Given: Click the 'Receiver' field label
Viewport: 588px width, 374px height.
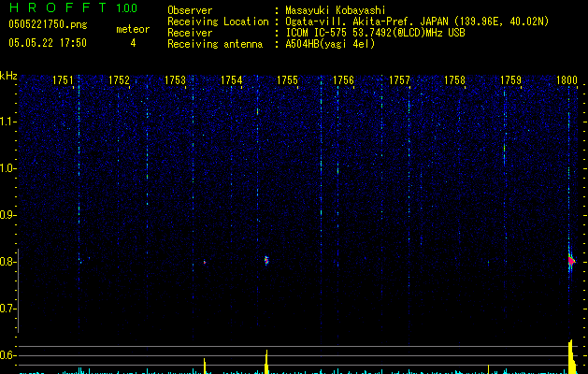Looking at the screenshot, I should tap(190, 33).
